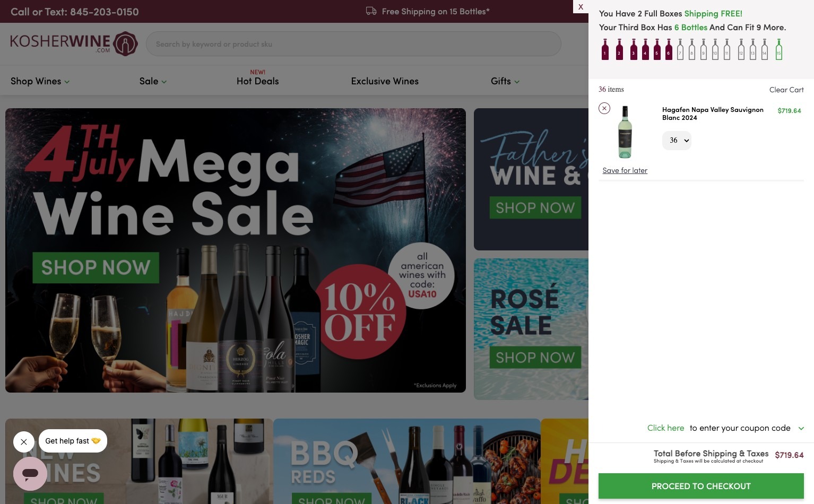The image size is (814, 504).
Task: Open Exclusive Wines menu item
Action: point(385,81)
